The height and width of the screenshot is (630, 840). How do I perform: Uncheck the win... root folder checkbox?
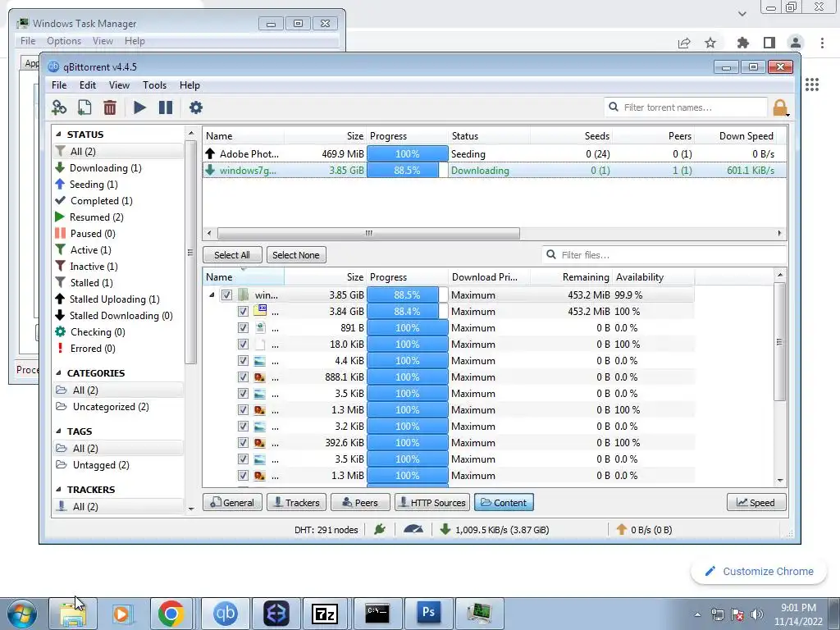pyautogui.click(x=226, y=295)
